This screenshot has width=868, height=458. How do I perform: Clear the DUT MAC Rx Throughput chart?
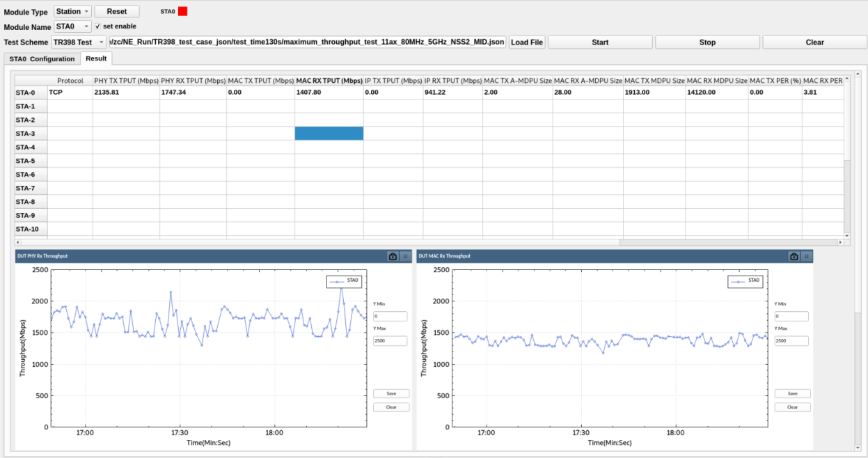coord(792,407)
